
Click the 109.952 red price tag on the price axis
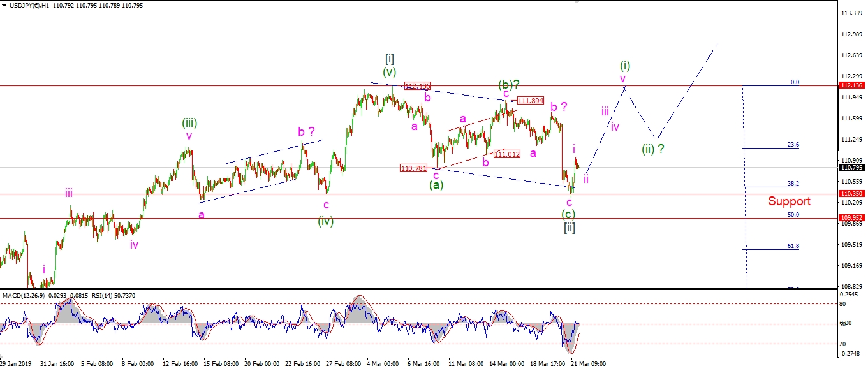point(851,217)
